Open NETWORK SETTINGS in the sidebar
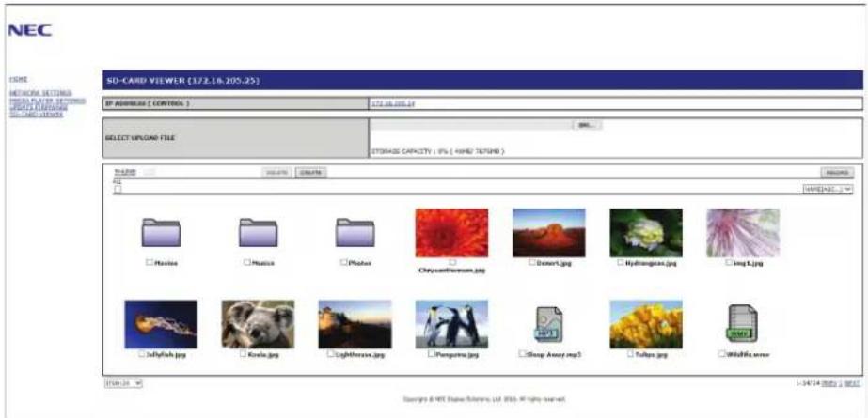The height and width of the screenshot is (418, 868). [40, 93]
